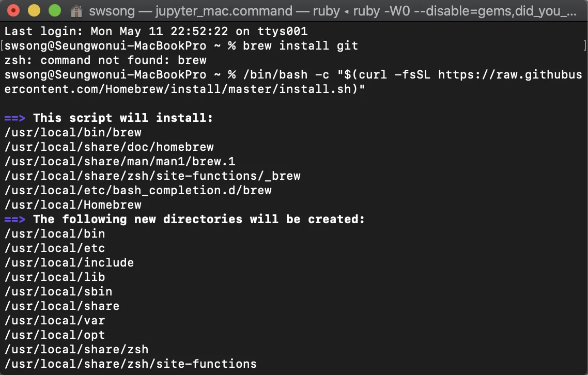Close the Terminal window with red button
Screen dimensions: 588x375
pos(13,10)
